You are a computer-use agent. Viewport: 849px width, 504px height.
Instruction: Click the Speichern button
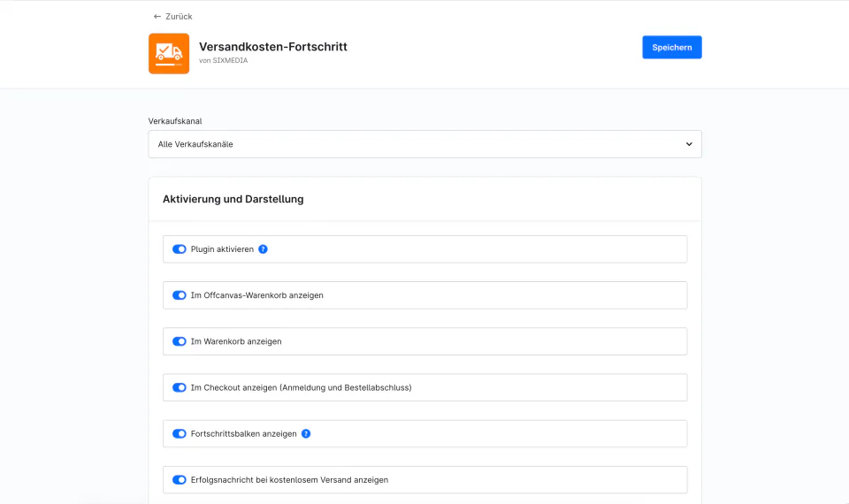pyautogui.click(x=672, y=47)
